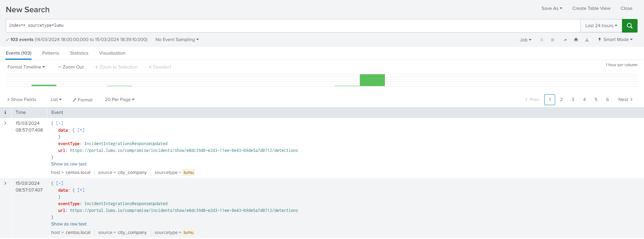Open the 20 Per Page dropdown
644x239 pixels.
point(119,100)
